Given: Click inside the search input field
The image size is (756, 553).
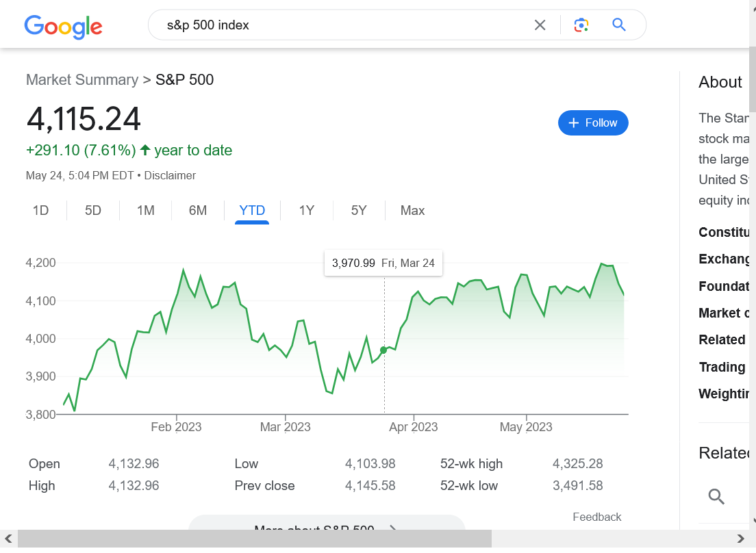Looking at the screenshot, I should (x=342, y=25).
